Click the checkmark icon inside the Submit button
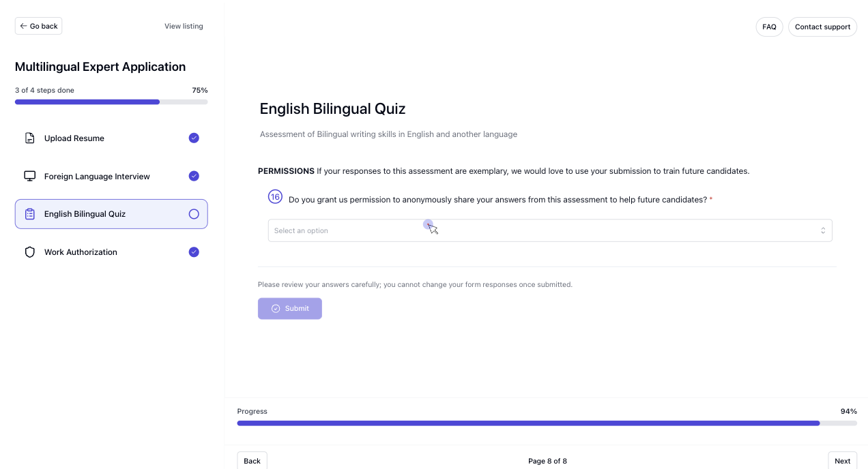The image size is (868, 469). (x=276, y=308)
